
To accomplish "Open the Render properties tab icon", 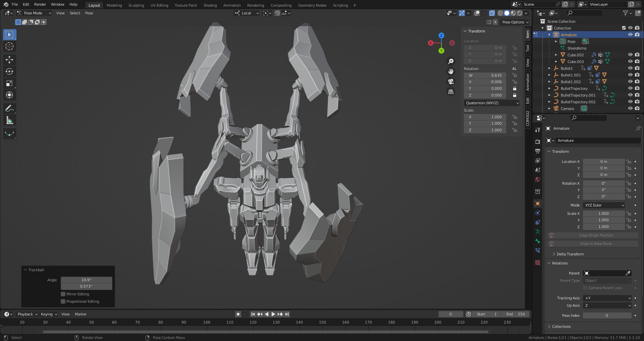I will coord(538,141).
